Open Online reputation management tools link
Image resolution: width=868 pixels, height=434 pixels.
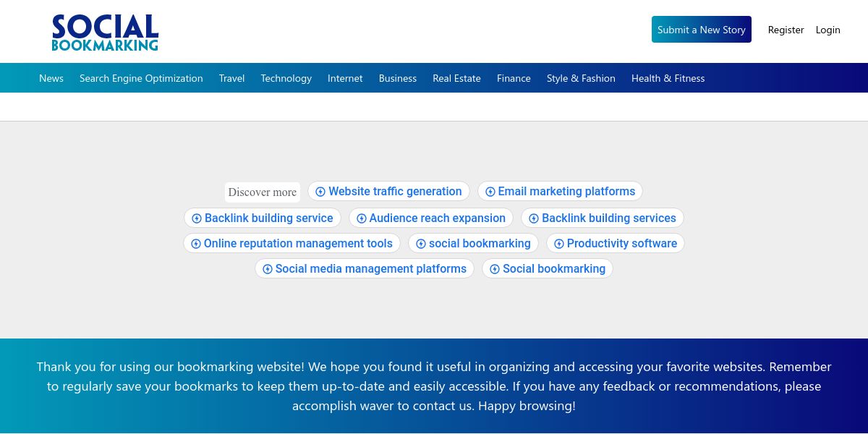(292, 243)
